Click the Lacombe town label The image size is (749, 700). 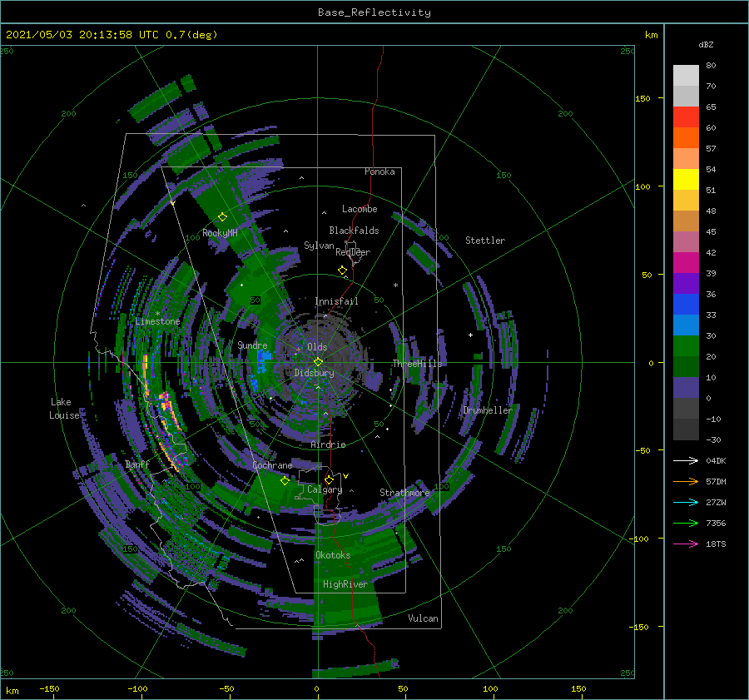[x=360, y=209]
